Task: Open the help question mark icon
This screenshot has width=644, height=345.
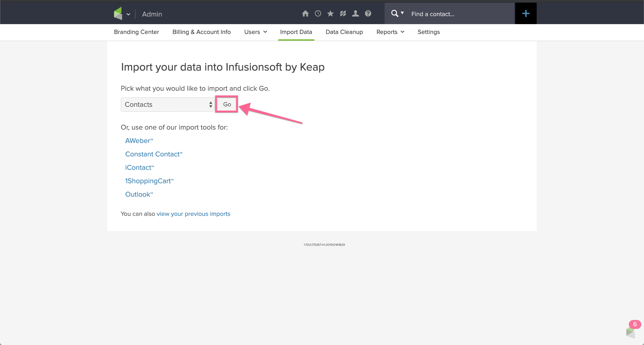Action: pyautogui.click(x=368, y=13)
